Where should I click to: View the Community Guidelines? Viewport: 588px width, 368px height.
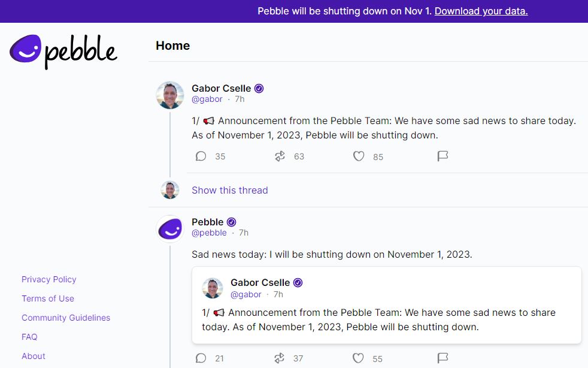pyautogui.click(x=66, y=318)
